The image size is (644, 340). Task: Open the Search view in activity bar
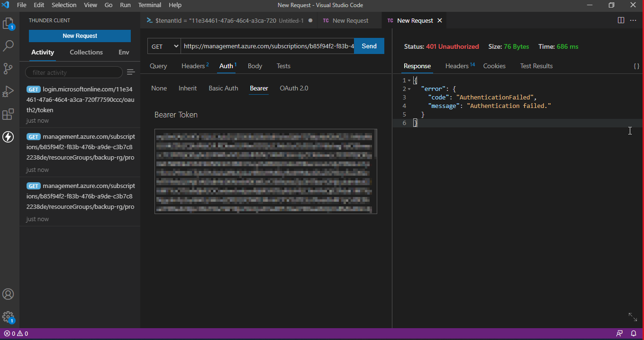(9, 46)
